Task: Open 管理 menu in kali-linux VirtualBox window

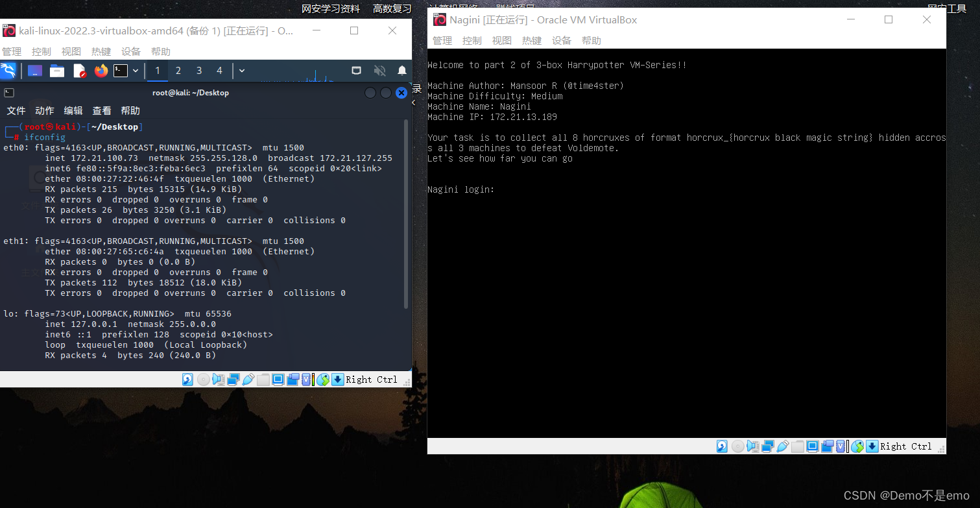Action: [12, 52]
